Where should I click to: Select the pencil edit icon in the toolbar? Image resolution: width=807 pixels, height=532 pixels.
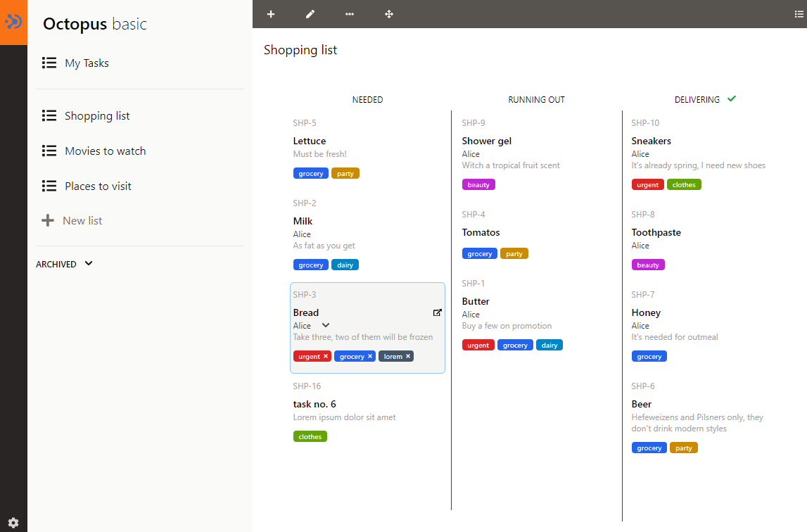[310, 14]
